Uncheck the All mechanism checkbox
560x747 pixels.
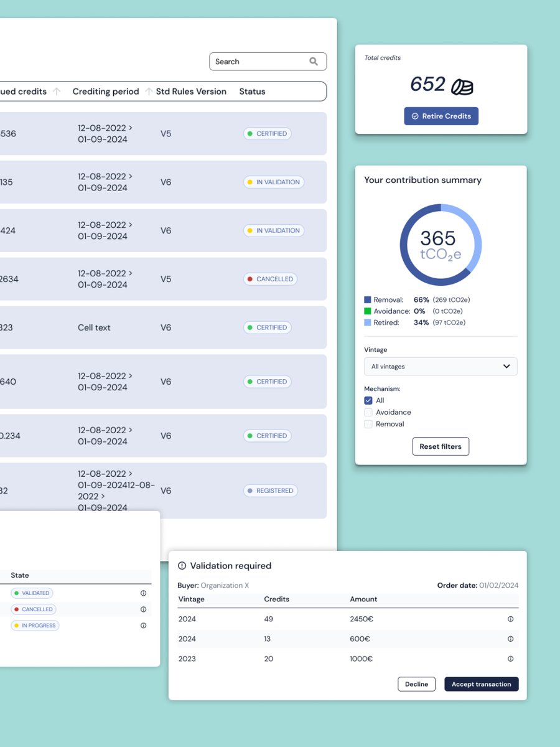(368, 400)
